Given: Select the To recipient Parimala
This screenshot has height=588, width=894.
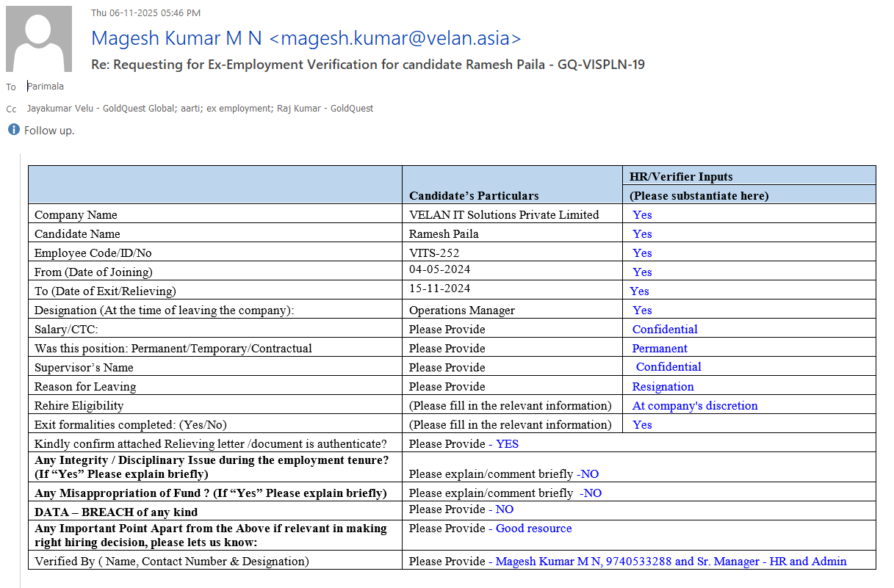Looking at the screenshot, I should click(46, 87).
